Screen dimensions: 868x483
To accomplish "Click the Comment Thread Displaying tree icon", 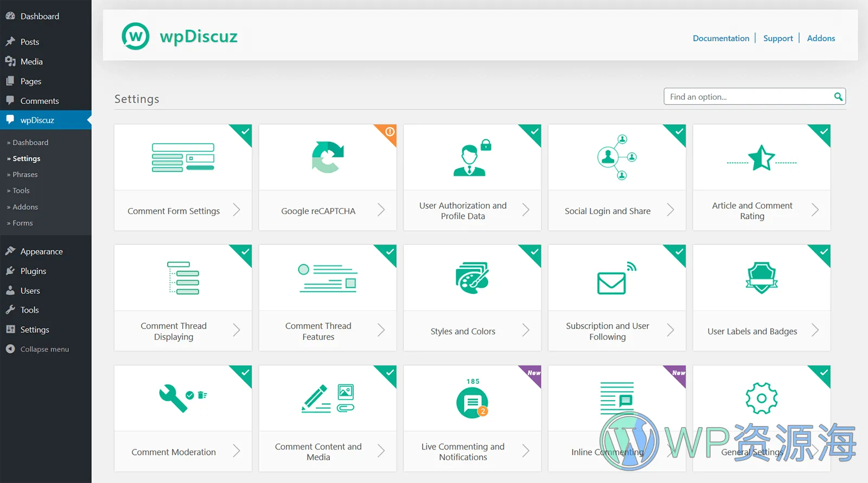I will [183, 278].
